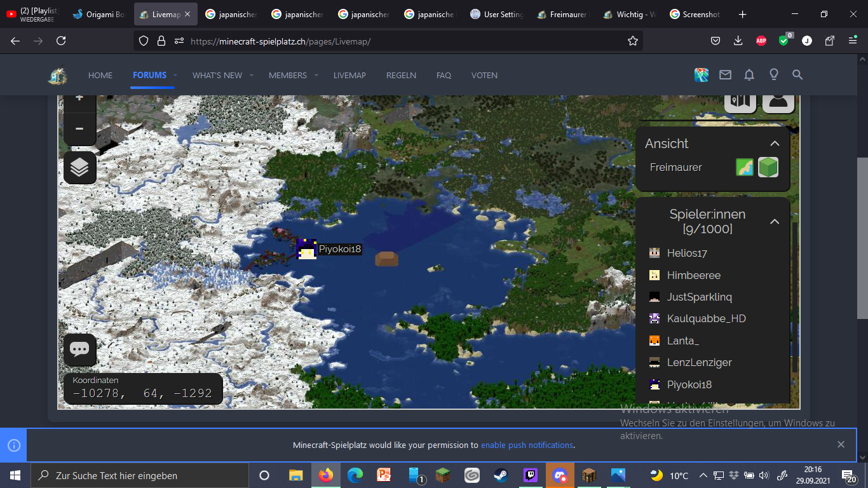Toggle the site theme lightbulb
The width and height of the screenshot is (868, 488).
773,74
